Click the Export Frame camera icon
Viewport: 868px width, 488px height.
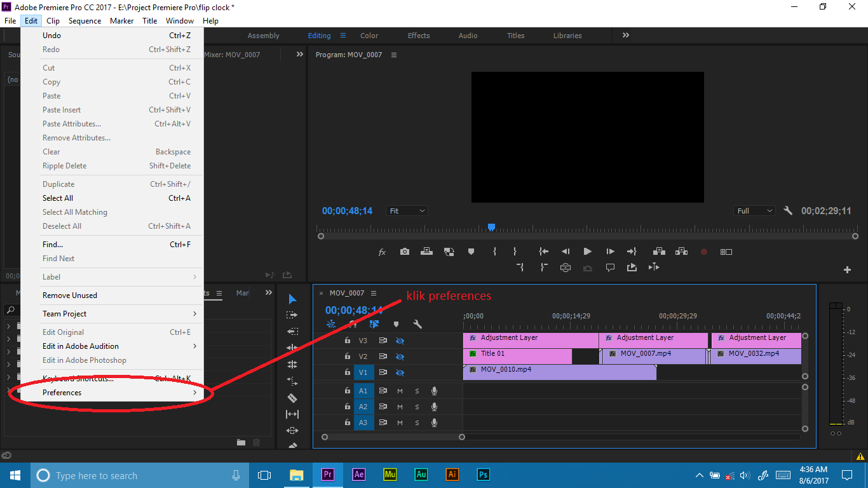[405, 252]
